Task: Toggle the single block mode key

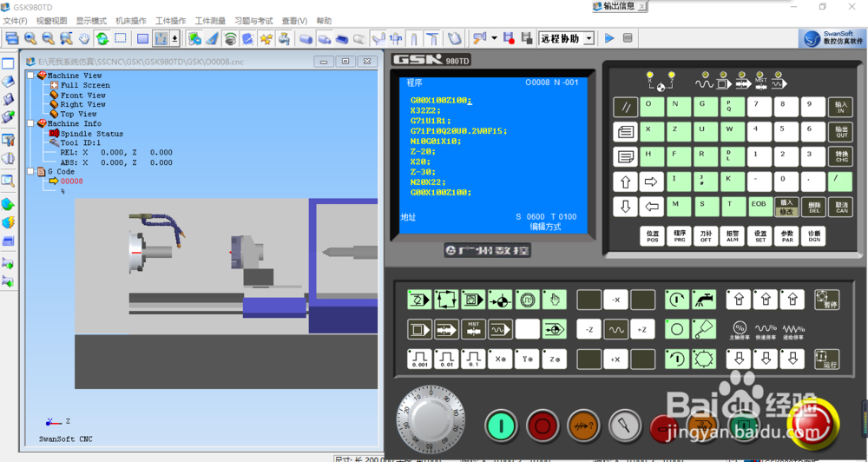Action: point(419,329)
